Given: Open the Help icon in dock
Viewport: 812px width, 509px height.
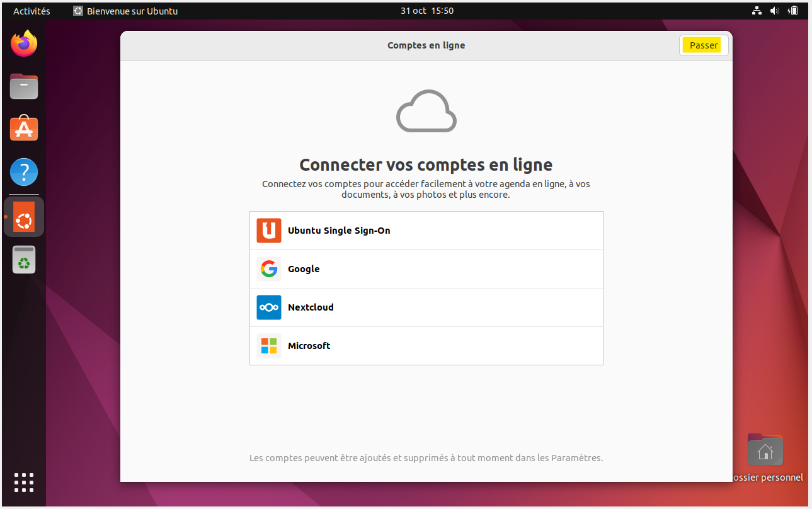Looking at the screenshot, I should click(24, 172).
